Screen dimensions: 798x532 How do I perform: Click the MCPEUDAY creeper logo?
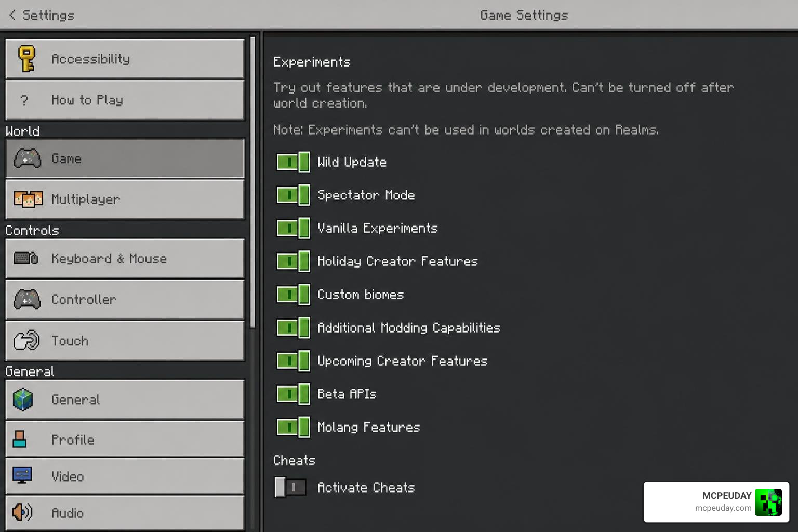coord(768,502)
